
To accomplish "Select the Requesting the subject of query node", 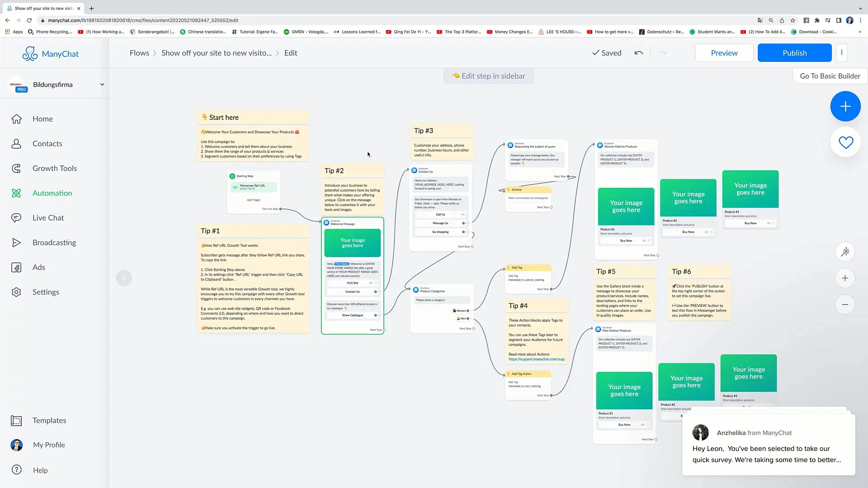I will pyautogui.click(x=536, y=160).
